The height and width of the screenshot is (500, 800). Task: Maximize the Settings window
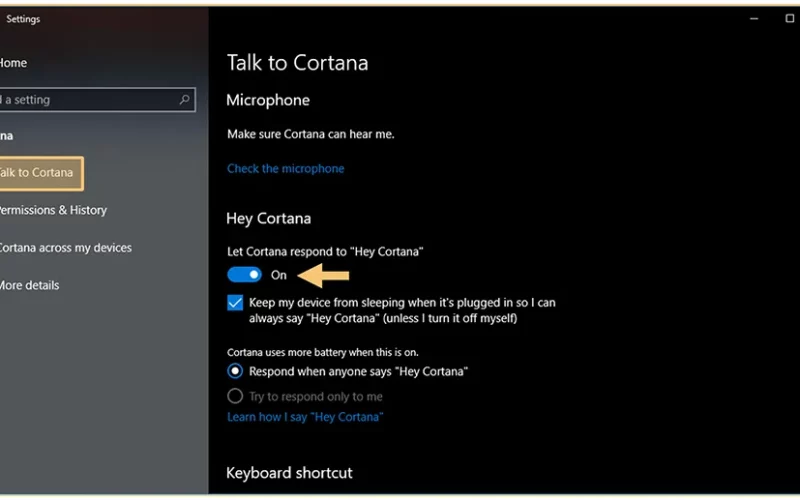point(789,18)
